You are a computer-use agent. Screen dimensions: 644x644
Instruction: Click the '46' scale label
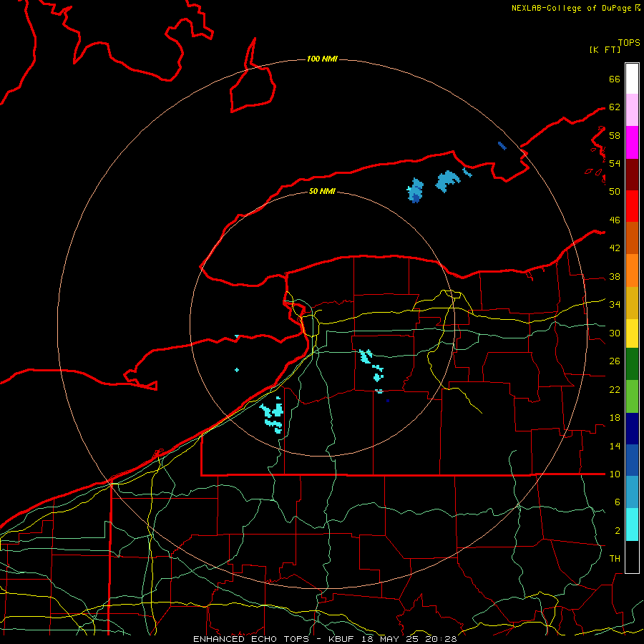pos(615,220)
